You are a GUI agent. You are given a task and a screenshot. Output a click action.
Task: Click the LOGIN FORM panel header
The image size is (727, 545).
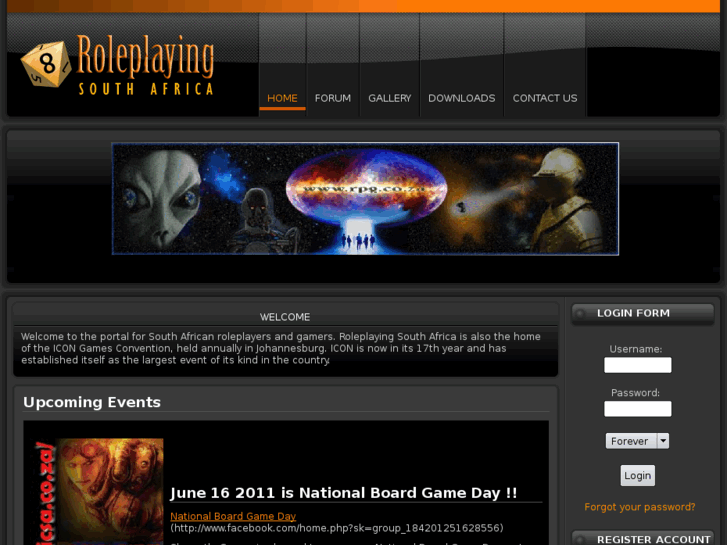(x=642, y=314)
